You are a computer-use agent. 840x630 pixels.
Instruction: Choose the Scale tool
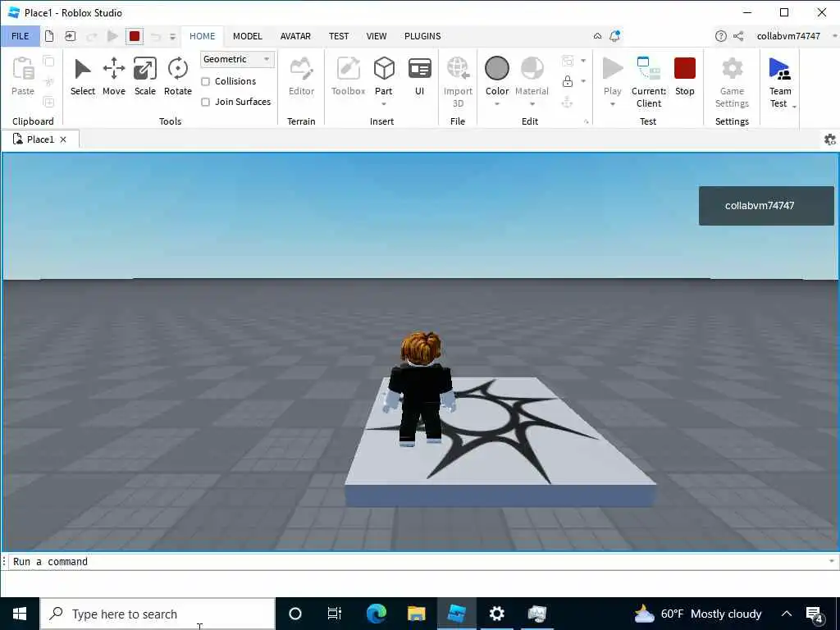click(x=144, y=76)
